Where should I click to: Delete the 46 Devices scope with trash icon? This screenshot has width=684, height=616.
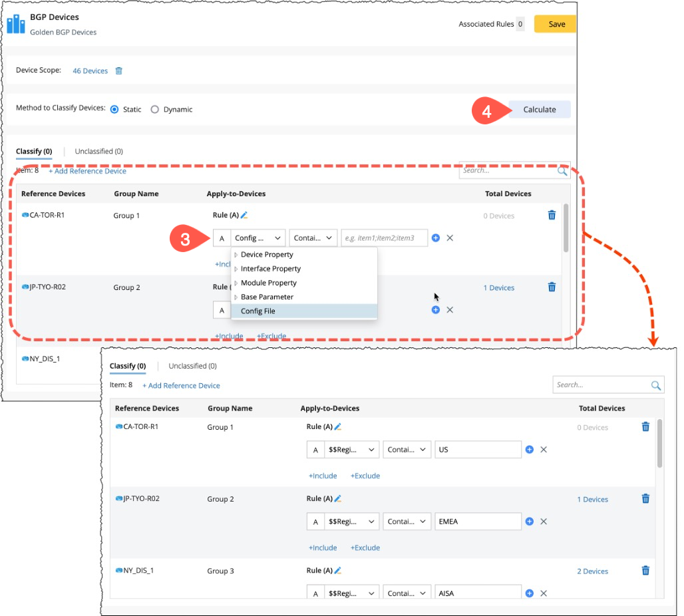coord(118,71)
